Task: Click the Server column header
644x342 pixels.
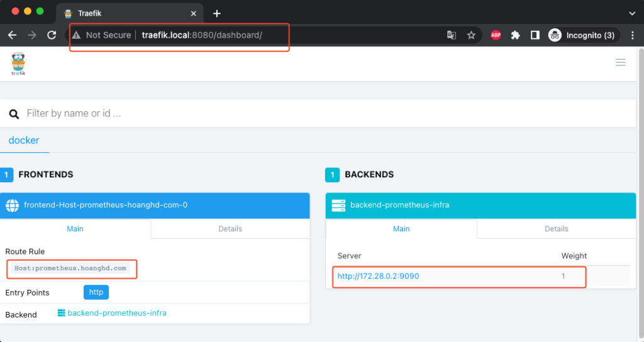Action: tap(349, 256)
